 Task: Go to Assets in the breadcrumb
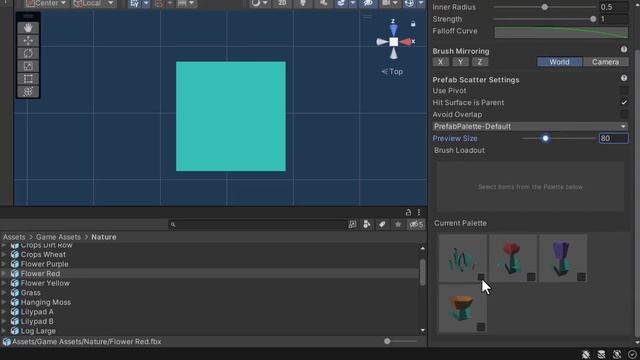point(14,237)
